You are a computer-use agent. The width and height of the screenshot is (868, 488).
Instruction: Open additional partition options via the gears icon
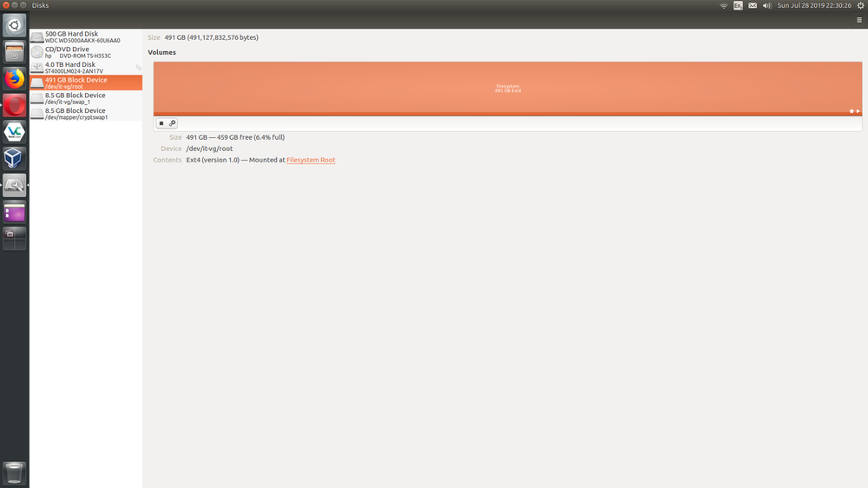pos(172,123)
